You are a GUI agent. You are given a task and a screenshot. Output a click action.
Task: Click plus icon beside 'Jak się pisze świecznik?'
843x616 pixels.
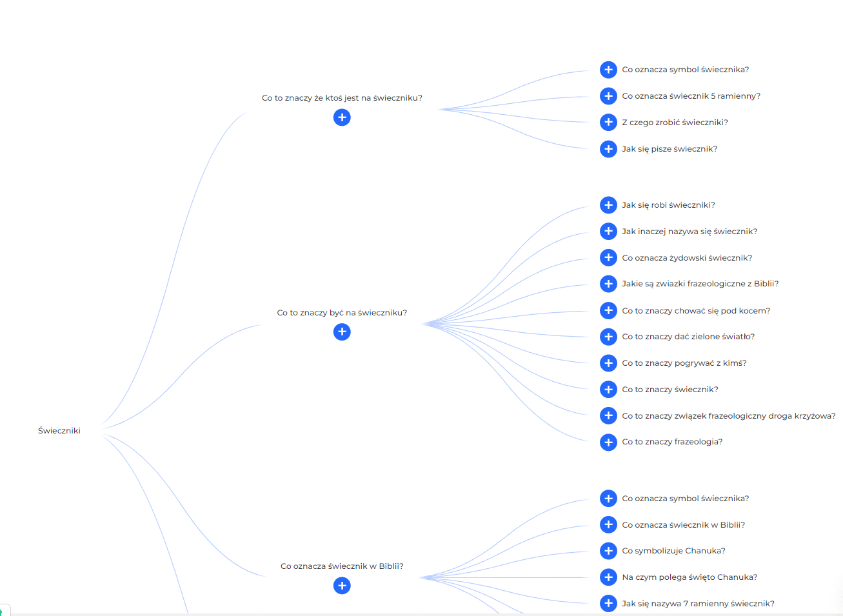point(608,149)
